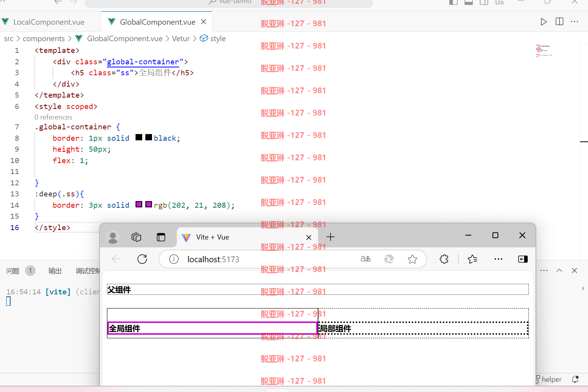Toggle the Edge sidebar icon

point(523,259)
